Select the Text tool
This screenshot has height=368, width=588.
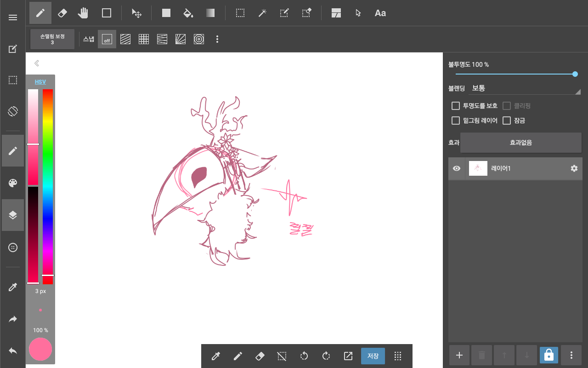(380, 13)
